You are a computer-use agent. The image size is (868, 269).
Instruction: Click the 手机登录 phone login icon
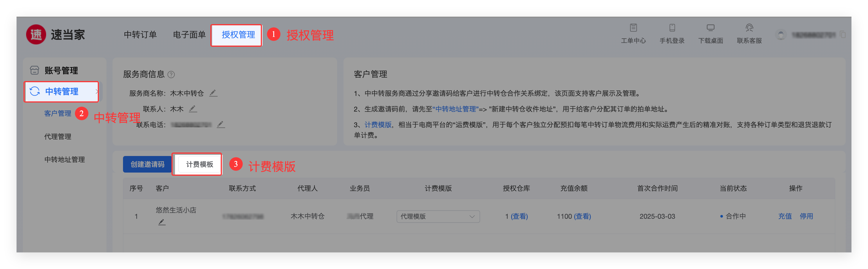672,28
